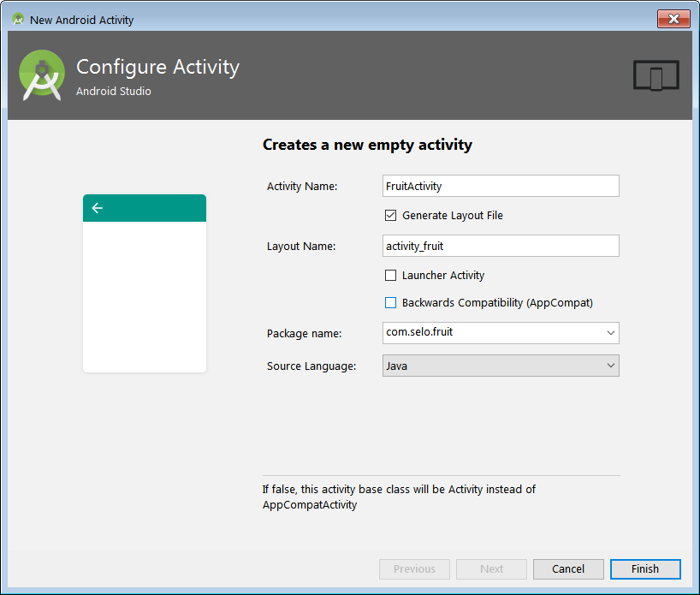Screen dimensions: 700x595
Task: Click the 'Package name:' label
Action: 304,334
